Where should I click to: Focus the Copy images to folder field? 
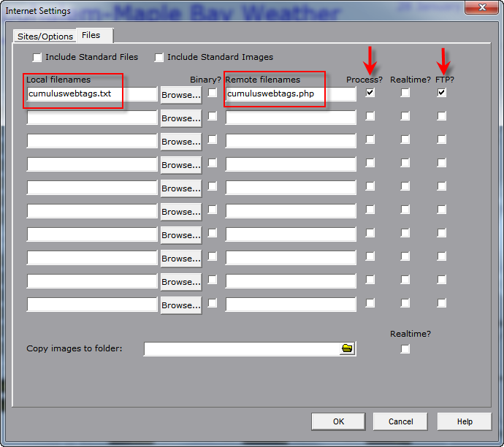point(241,349)
